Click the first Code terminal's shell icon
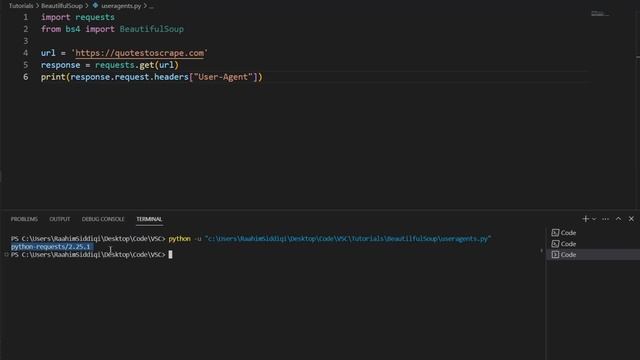 point(555,233)
